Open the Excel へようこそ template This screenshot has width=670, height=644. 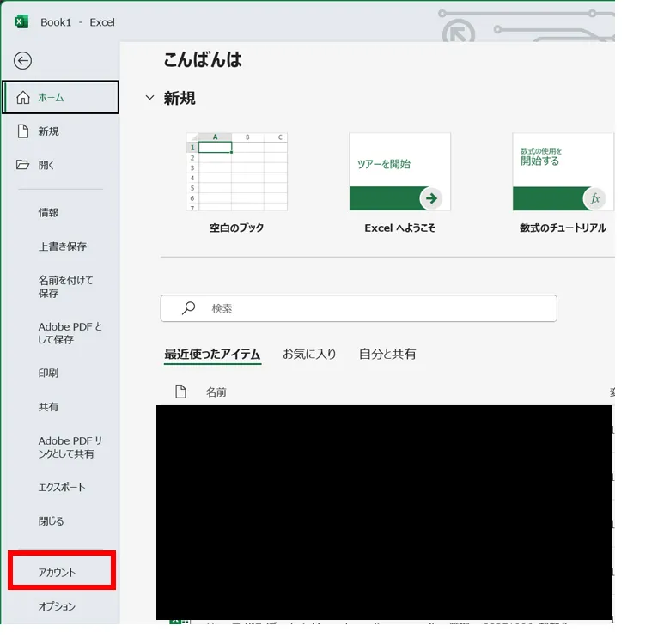399,172
